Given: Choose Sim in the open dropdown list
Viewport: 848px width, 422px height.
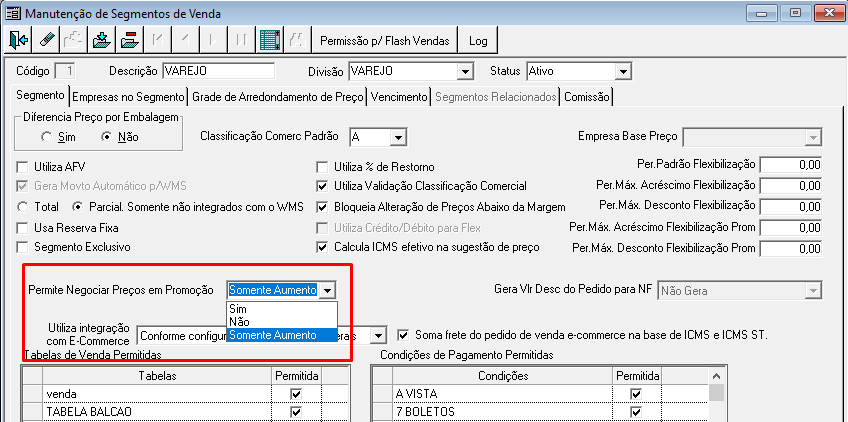Looking at the screenshot, I should click(x=282, y=309).
